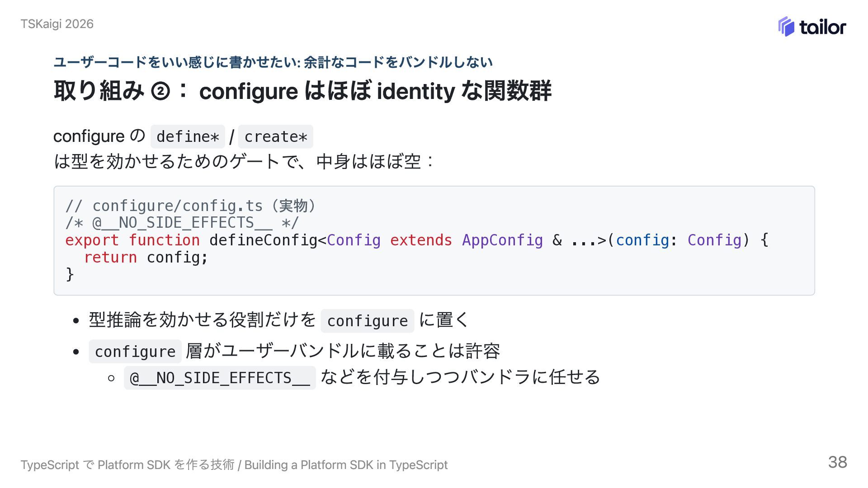
Task: Click the configure chip in second bullet
Action: point(135,352)
